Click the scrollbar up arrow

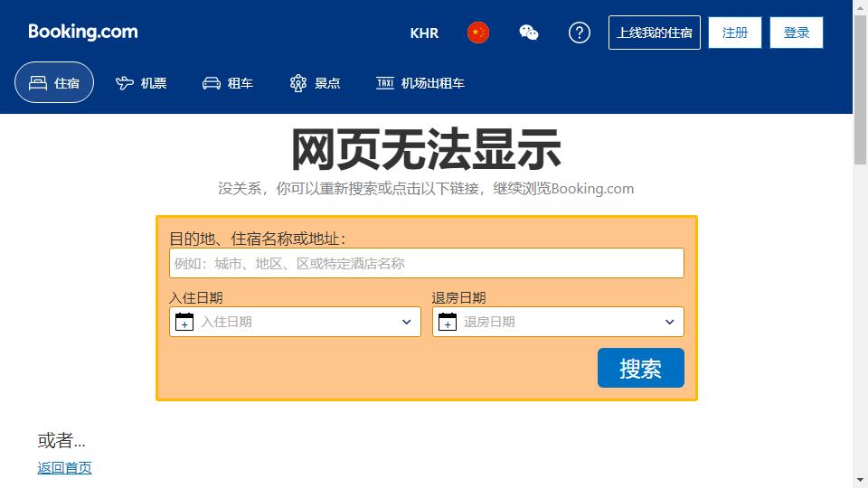coord(860,7)
